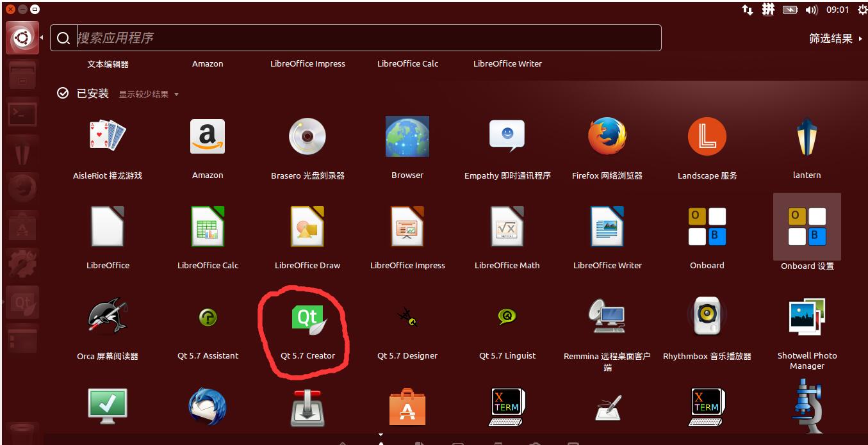
Task: Open the network indicator arrows
Action: click(x=748, y=10)
